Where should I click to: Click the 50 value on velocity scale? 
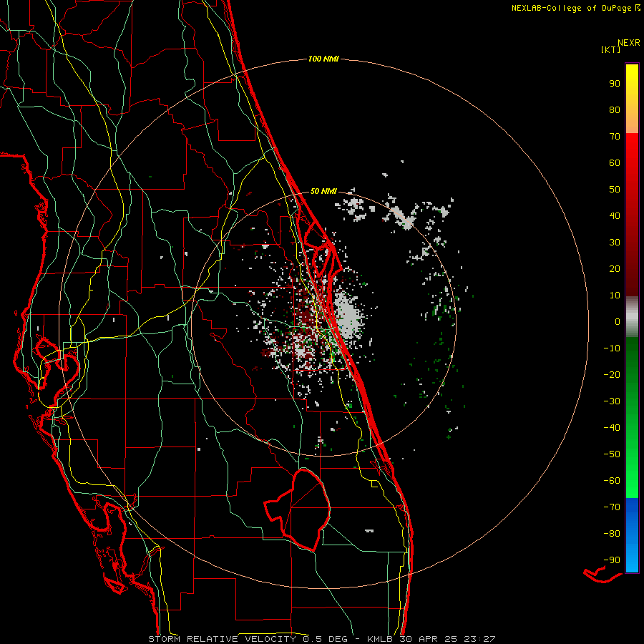[x=615, y=190]
